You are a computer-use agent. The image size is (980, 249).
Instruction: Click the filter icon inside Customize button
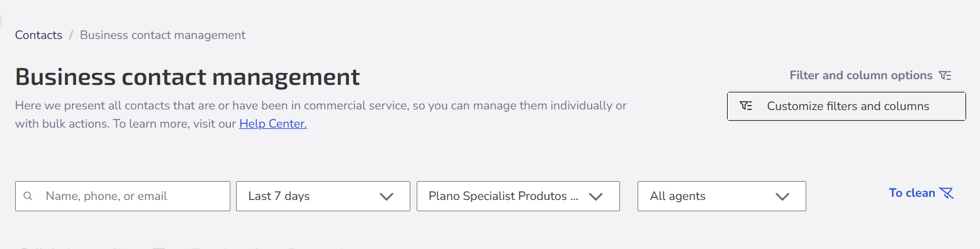pyautogui.click(x=746, y=106)
